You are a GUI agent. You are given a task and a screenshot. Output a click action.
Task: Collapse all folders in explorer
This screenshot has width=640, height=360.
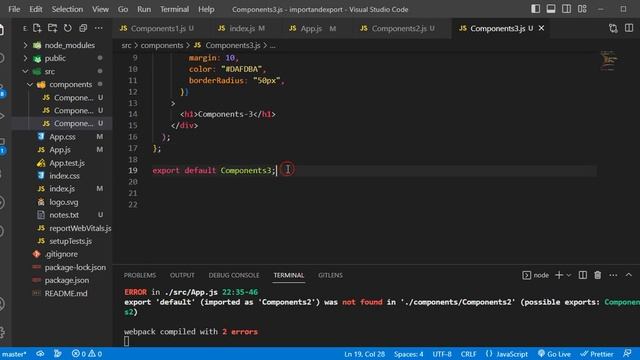tap(83, 28)
